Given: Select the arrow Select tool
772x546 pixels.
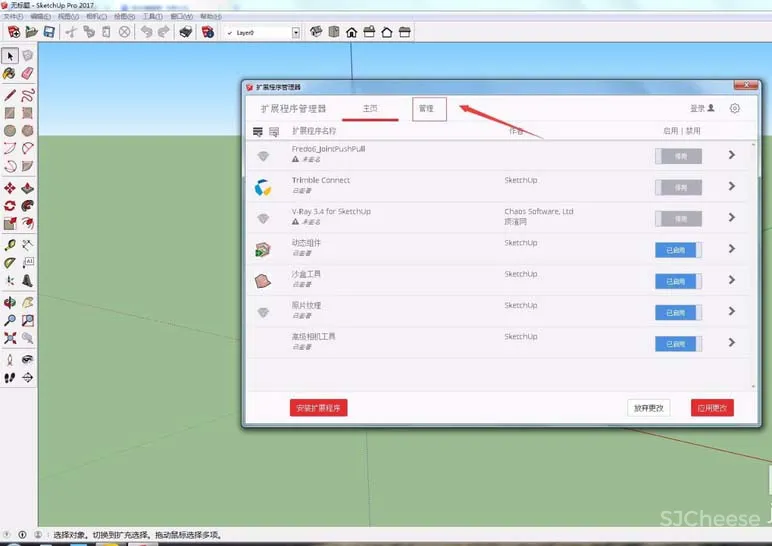Looking at the screenshot, I should 10,56.
